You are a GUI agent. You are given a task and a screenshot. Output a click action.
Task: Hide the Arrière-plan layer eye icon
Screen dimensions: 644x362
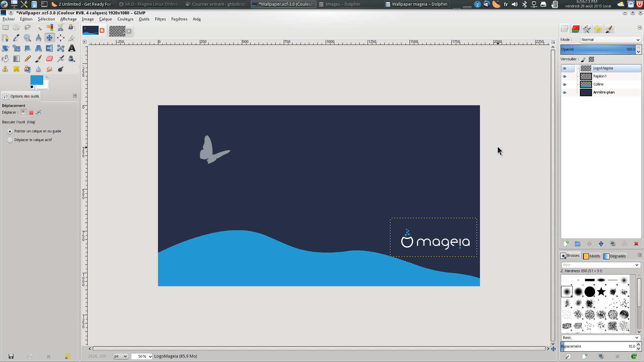point(565,93)
